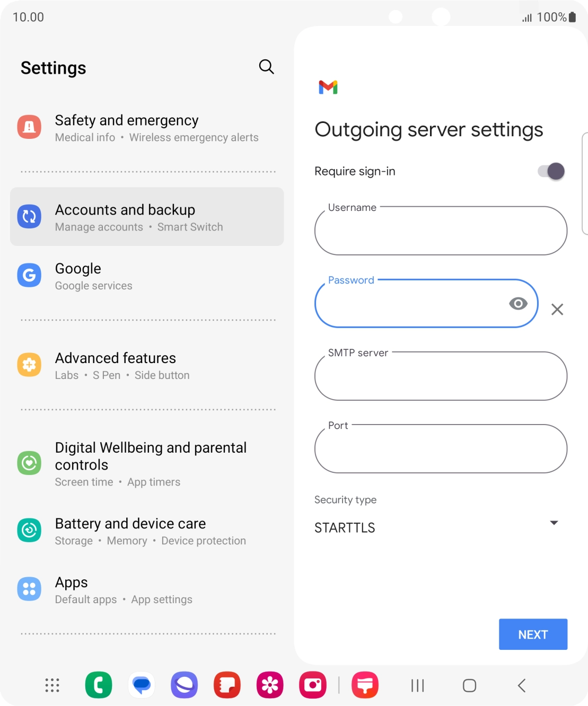The height and width of the screenshot is (706, 588).
Task: Show password with the eye icon
Action: pos(518,303)
